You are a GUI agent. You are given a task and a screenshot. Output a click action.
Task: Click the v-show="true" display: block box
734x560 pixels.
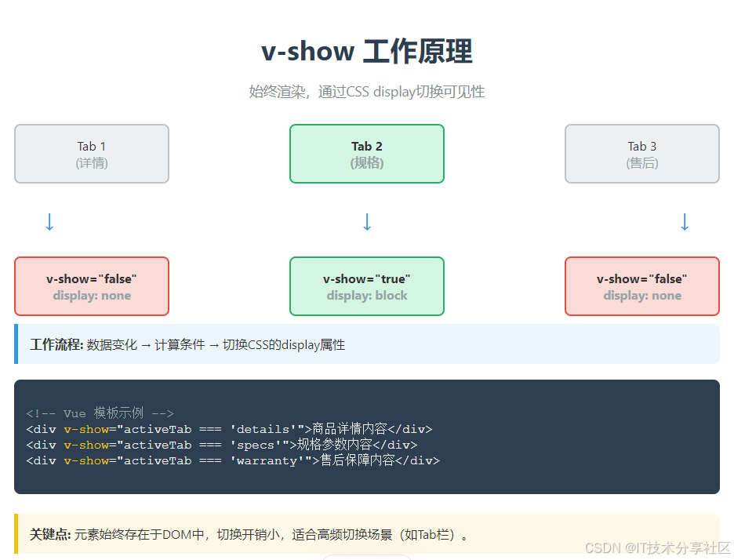click(367, 286)
